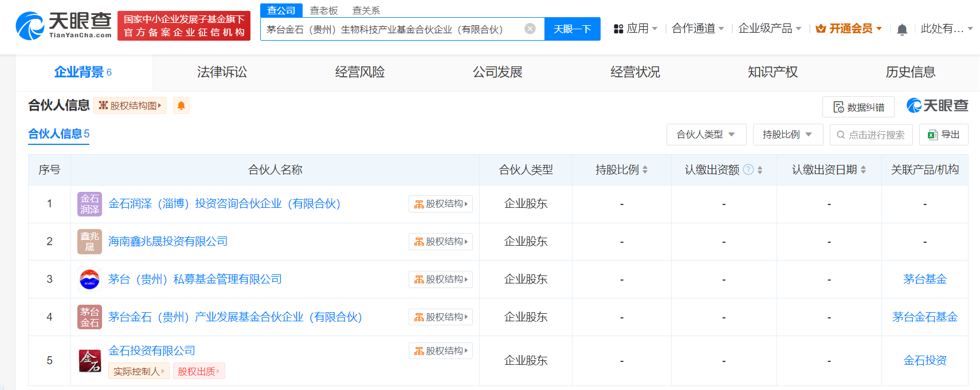
Task: Expand the 应用 menu in the header
Action: [636, 29]
